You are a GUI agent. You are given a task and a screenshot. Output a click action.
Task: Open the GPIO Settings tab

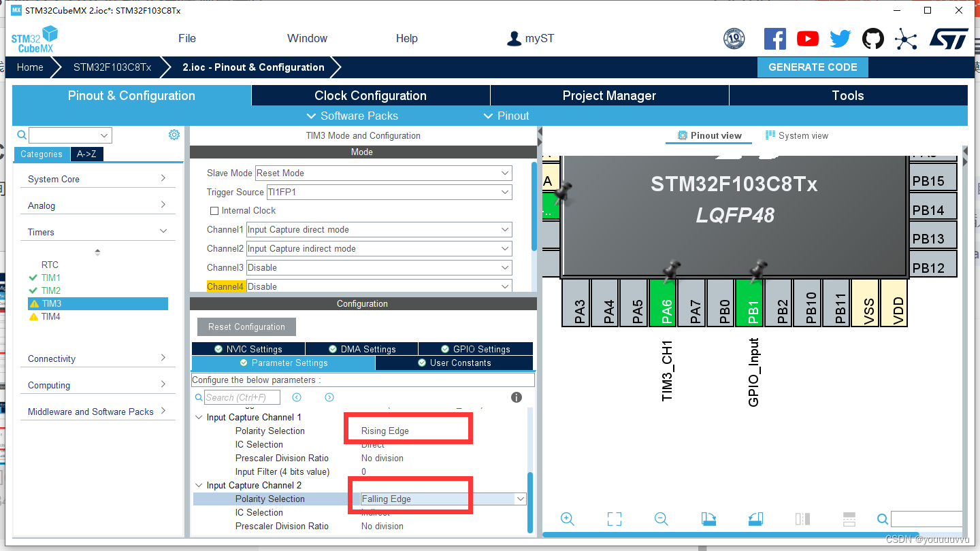click(x=476, y=349)
